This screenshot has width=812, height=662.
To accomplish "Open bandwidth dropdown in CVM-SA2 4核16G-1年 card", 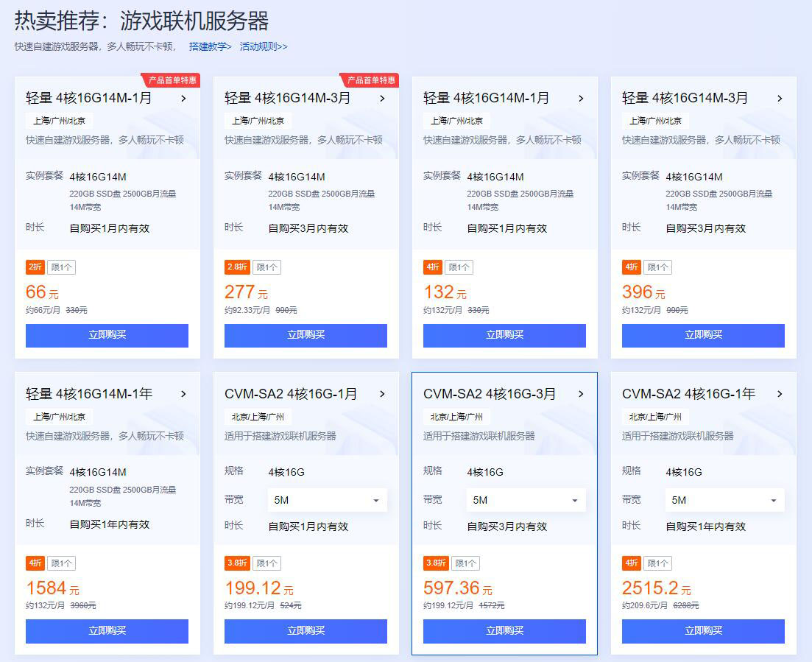I will 725,501.
